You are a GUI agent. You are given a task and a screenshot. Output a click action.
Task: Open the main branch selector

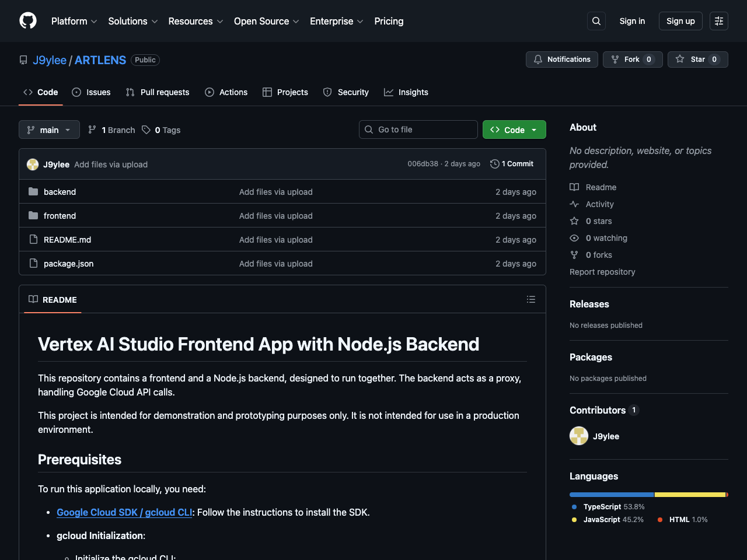[49, 129]
